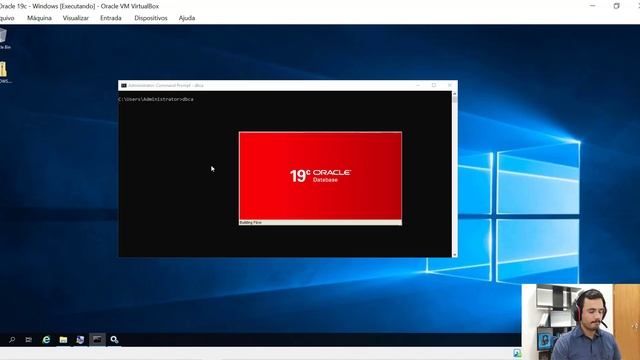Viewport: 640px width, 360px height.
Task: Click the Command Prompt title bar text
Action: click(x=166, y=85)
